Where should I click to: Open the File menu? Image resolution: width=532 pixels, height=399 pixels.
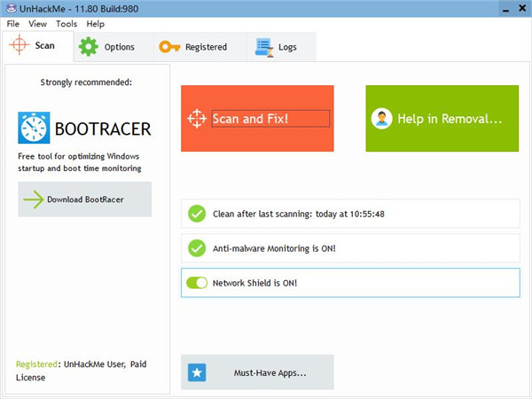pyautogui.click(x=13, y=24)
